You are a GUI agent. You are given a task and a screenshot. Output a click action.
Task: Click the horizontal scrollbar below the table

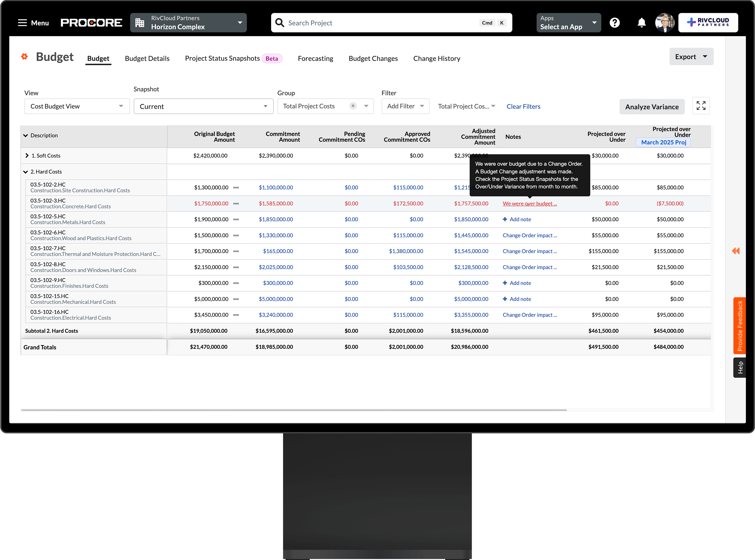pyautogui.click(x=294, y=410)
